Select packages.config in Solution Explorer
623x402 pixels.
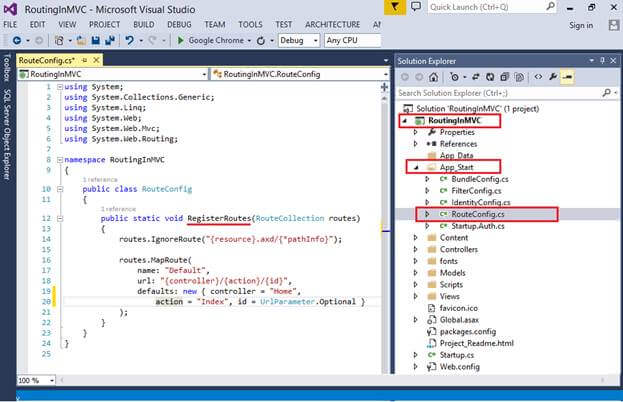(468, 332)
